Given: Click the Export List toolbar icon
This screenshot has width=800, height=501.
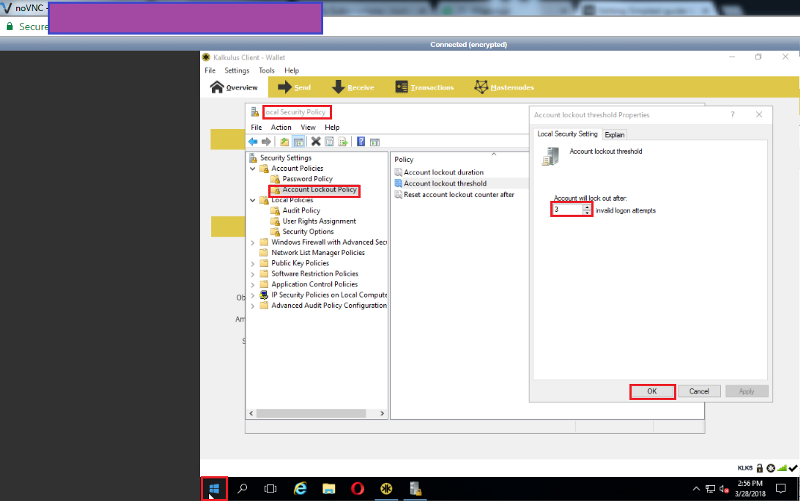Looking at the screenshot, I should (x=343, y=141).
